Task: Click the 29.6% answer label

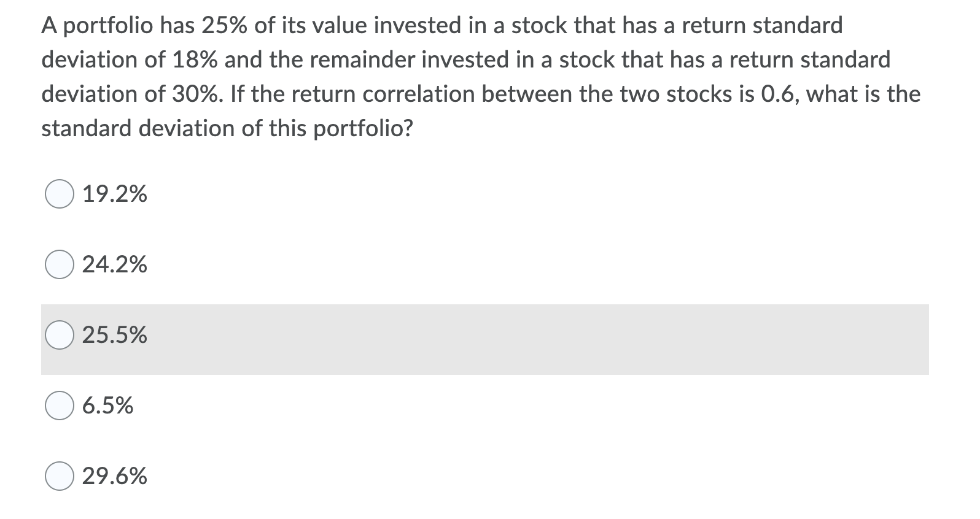Action: [x=114, y=477]
